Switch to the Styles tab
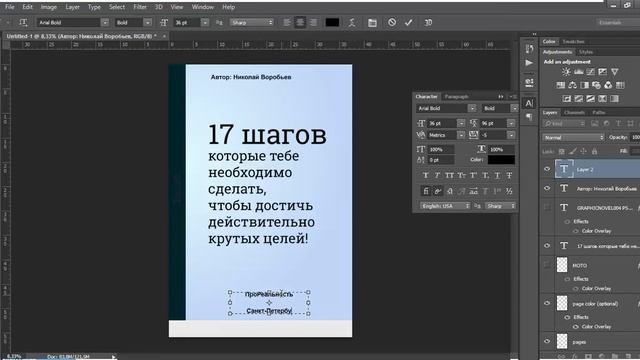This screenshot has width=640, height=360. (586, 52)
